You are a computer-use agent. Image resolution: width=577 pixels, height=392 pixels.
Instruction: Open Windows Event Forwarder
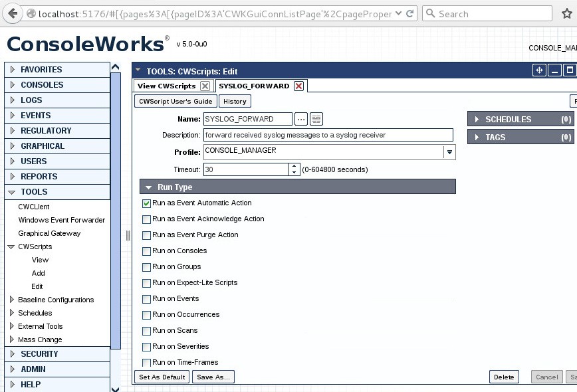[61, 220]
